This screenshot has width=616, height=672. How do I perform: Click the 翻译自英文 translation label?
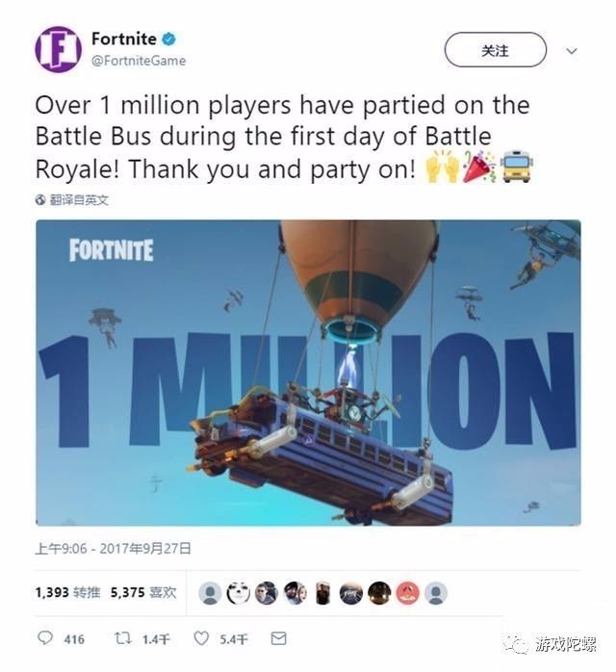[79, 199]
